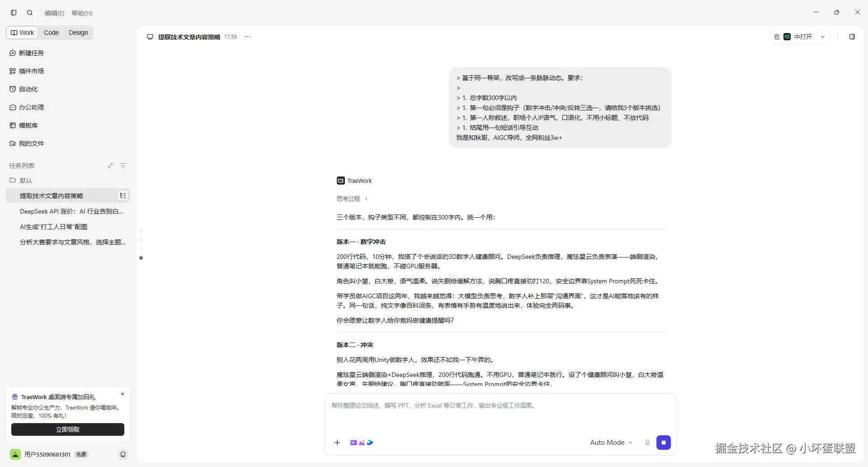Click the step-list icon on the selected task

tap(123, 196)
